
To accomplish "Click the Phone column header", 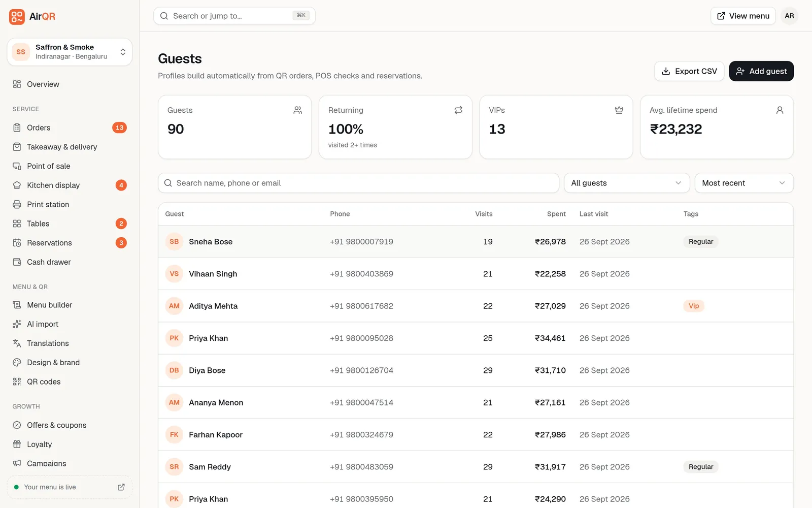I will point(340,214).
